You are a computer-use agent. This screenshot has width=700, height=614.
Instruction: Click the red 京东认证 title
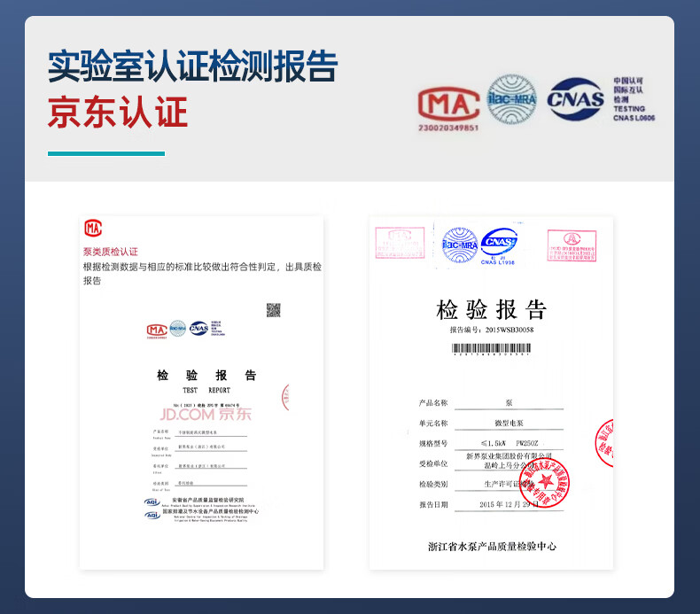pos(118,113)
